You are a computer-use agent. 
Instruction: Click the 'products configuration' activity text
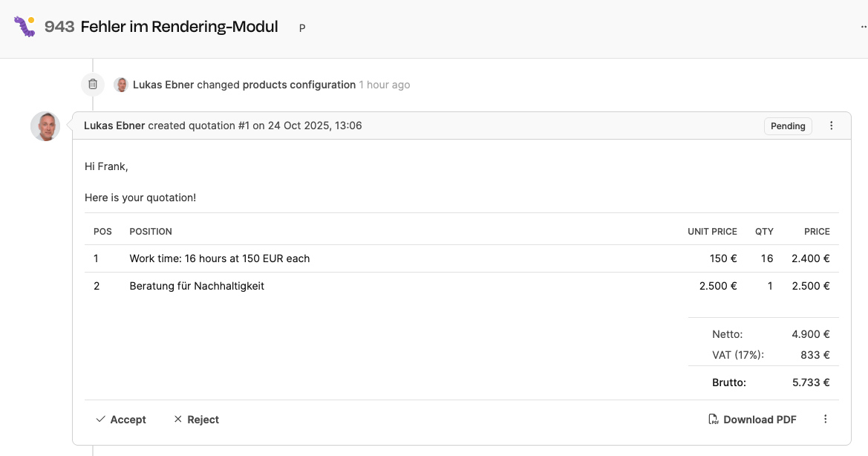(x=299, y=85)
